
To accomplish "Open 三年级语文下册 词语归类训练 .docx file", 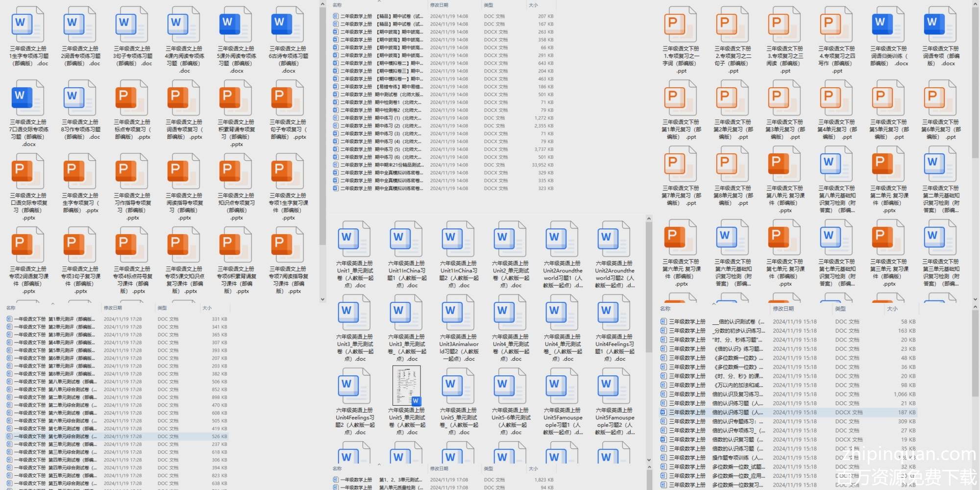I will (889, 37).
